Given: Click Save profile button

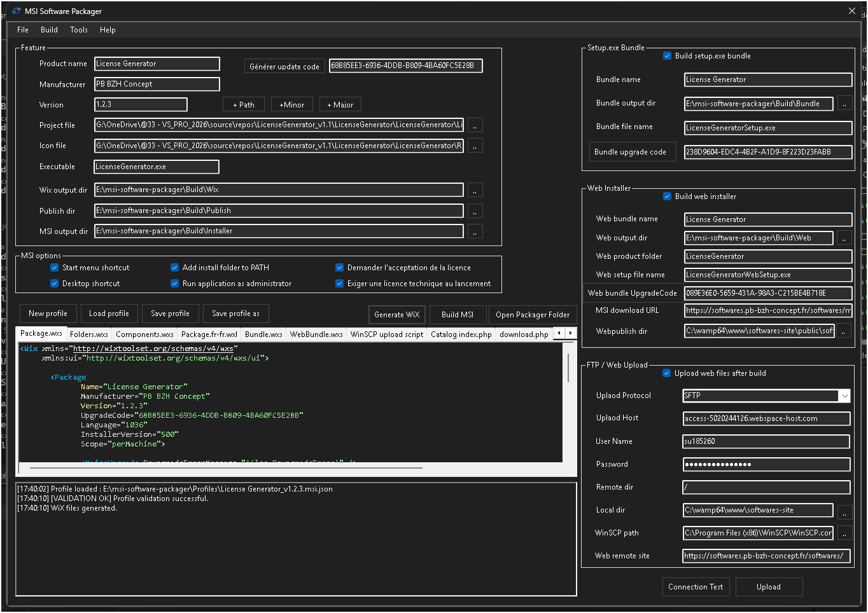Looking at the screenshot, I should [170, 313].
